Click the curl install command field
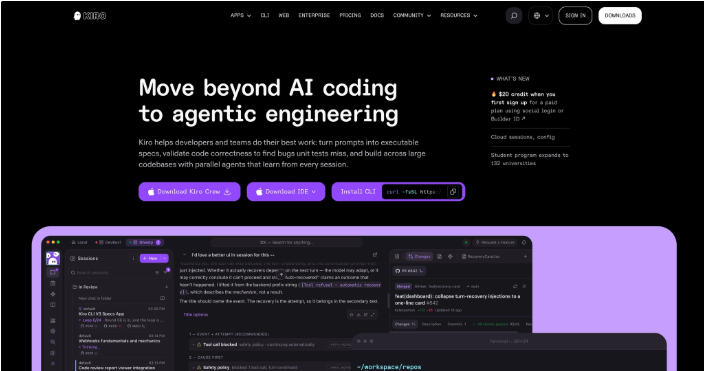 coord(413,192)
